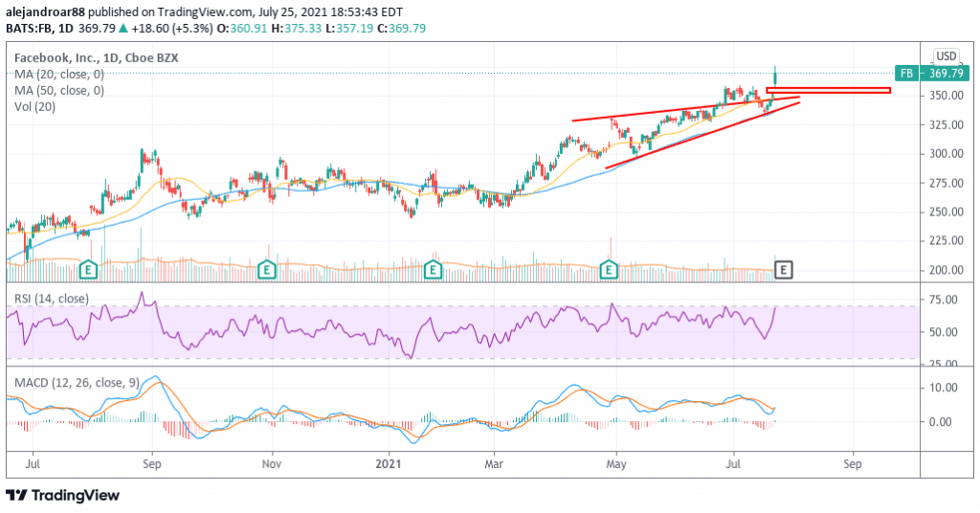Click the 325.00 price axis label
Image resolution: width=980 pixels, height=513 pixels.
945,125
